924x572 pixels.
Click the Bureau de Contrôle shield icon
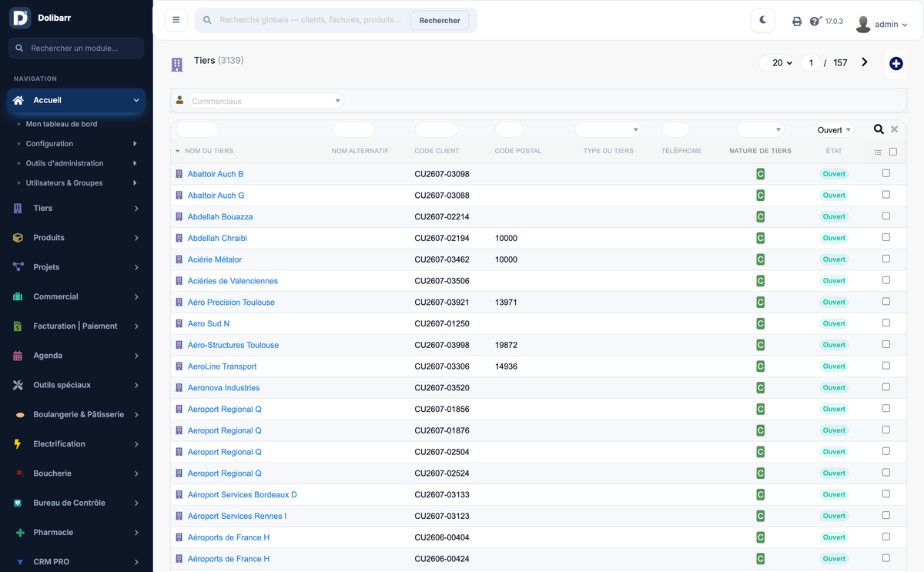(18, 503)
